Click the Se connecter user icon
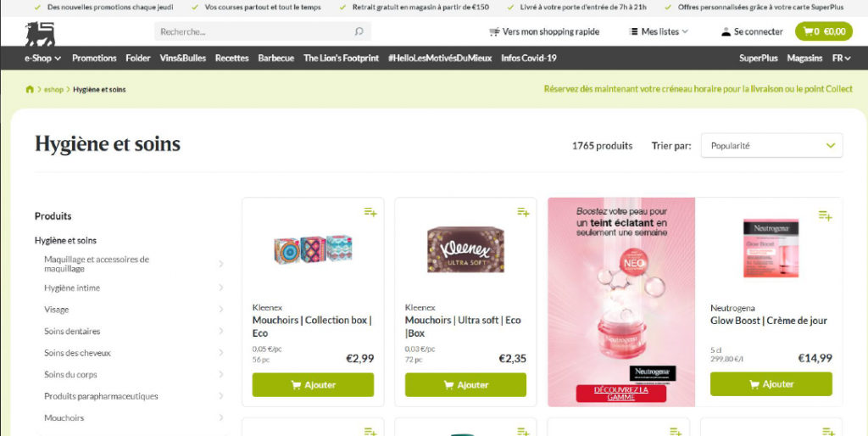868x436 pixels. [x=726, y=31]
